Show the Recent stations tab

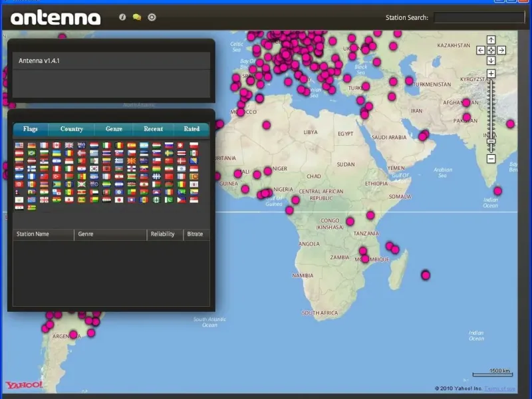pos(154,129)
